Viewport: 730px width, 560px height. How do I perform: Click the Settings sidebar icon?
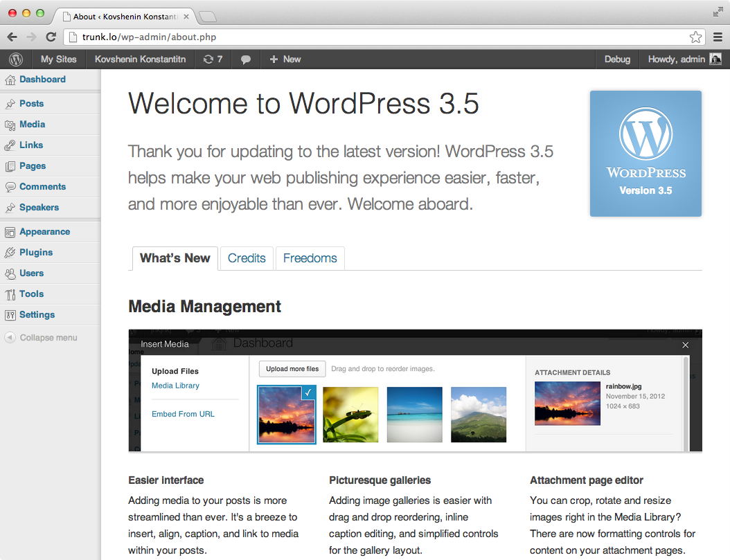(x=10, y=316)
